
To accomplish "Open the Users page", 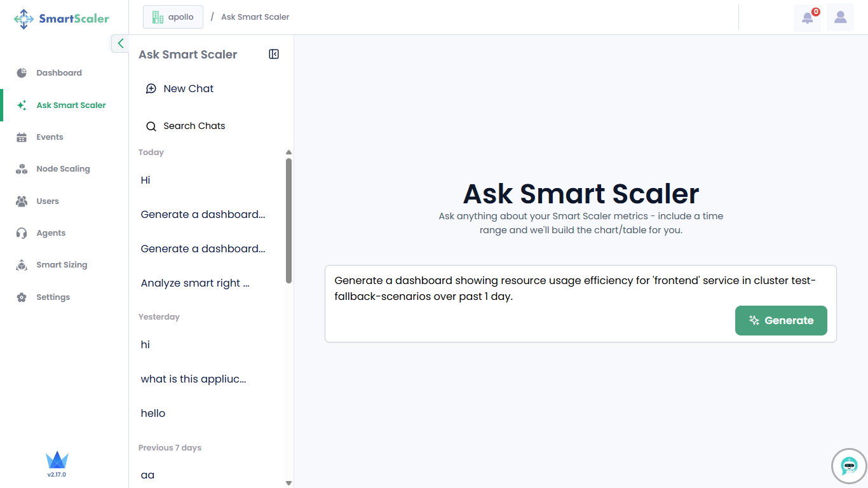I will (x=48, y=201).
